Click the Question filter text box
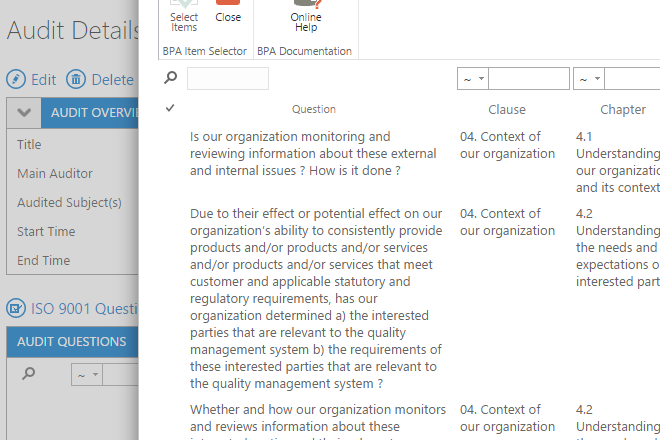Viewport: 660px width, 440px height. [228, 78]
